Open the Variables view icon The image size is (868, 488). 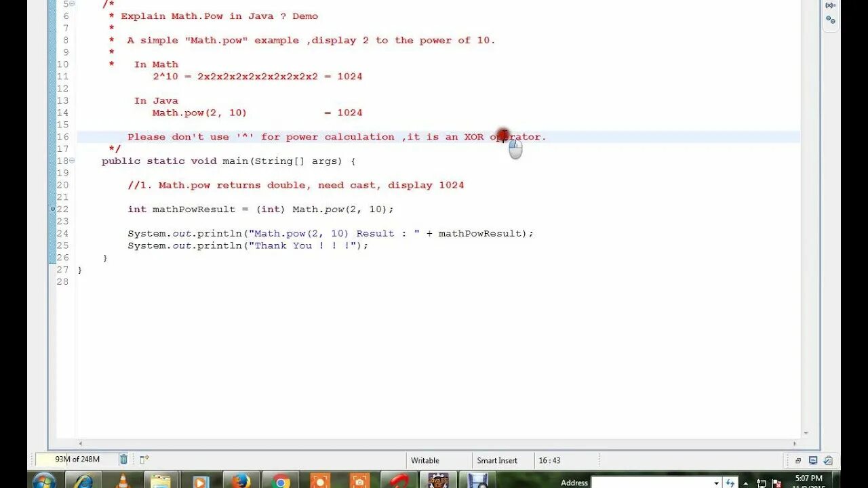pyautogui.click(x=830, y=5)
